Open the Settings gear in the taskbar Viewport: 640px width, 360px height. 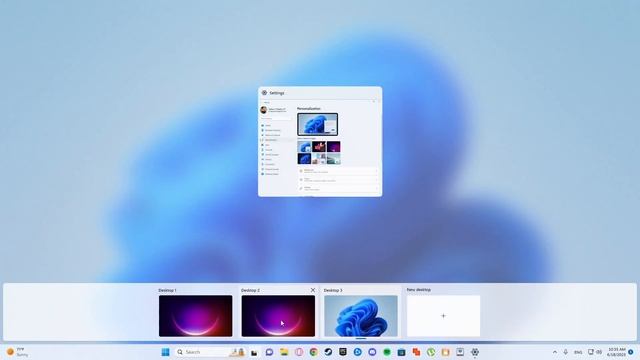(x=475, y=352)
